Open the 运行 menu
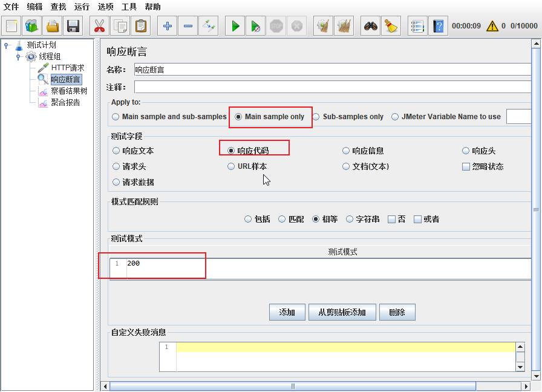Image resolution: width=542 pixels, height=392 pixels. click(x=82, y=7)
